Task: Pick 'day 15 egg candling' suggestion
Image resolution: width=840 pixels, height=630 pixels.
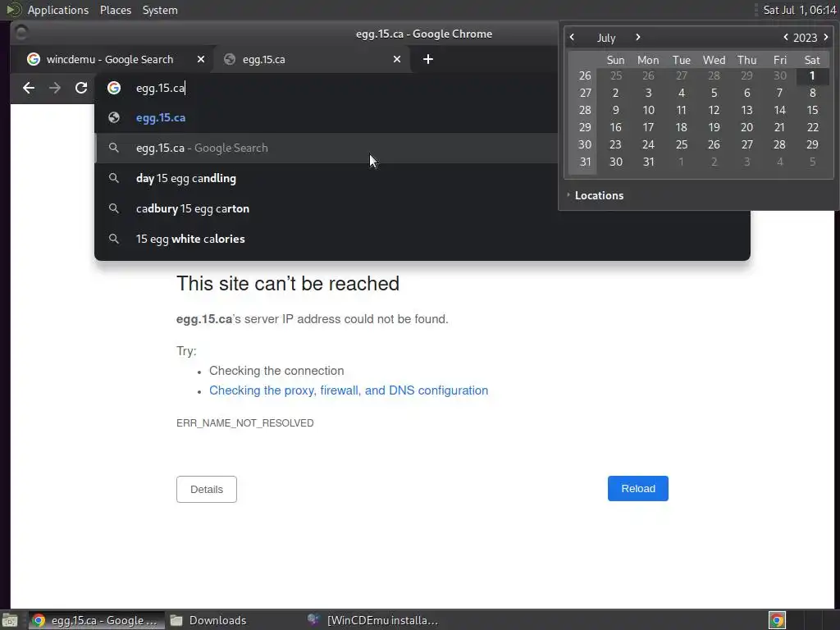Action: click(x=326, y=178)
